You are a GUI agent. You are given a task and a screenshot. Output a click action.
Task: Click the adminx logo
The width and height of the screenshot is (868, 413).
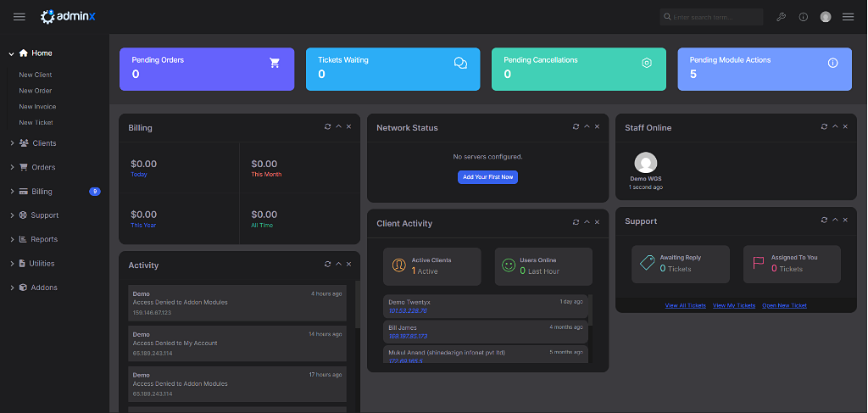(68, 17)
